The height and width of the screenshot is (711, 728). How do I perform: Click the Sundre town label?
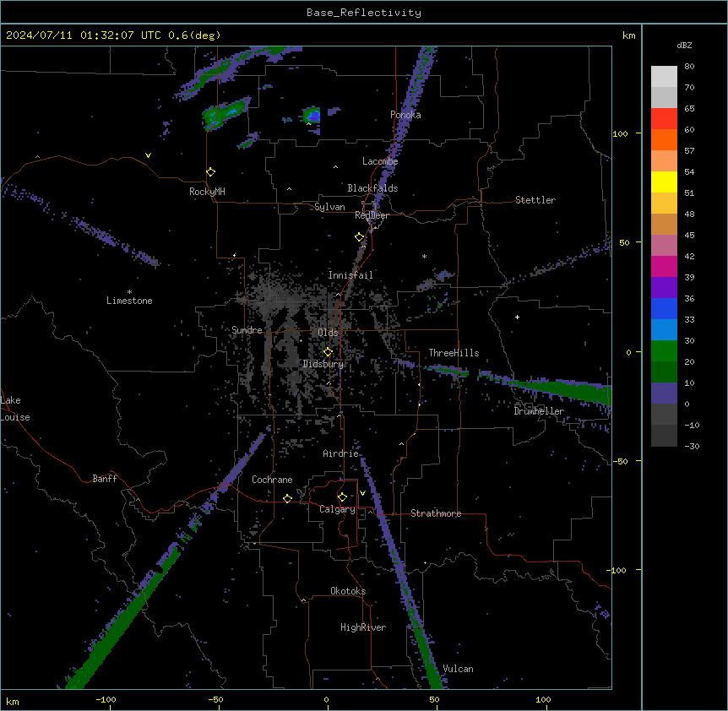(x=247, y=330)
